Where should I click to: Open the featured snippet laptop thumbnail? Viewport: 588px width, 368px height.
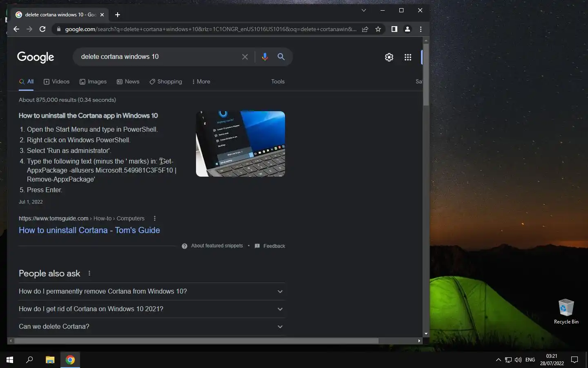241,144
